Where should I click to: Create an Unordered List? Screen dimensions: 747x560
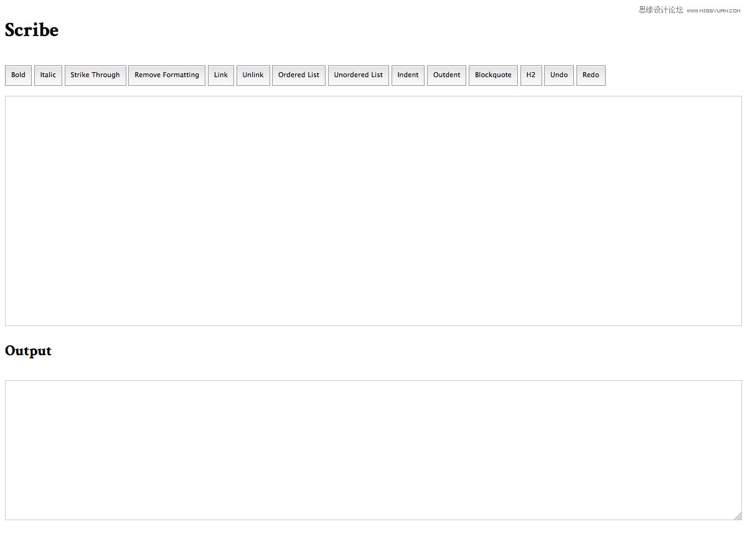click(x=359, y=75)
